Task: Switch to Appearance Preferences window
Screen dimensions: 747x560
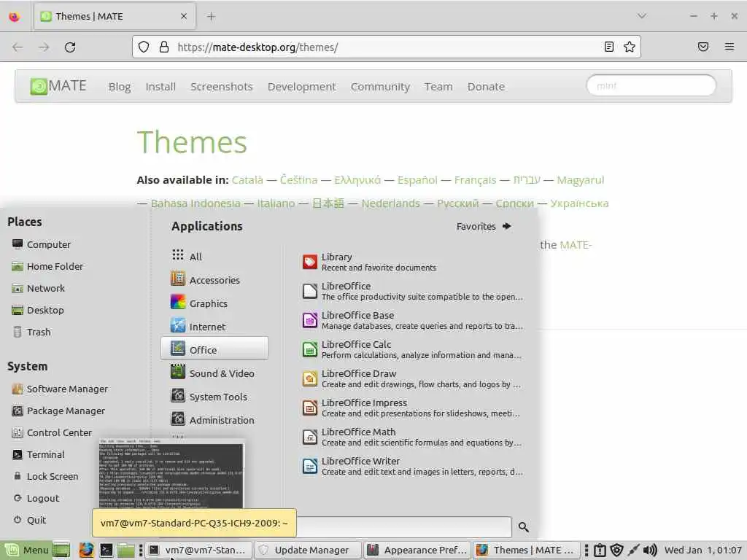Action: 417,550
